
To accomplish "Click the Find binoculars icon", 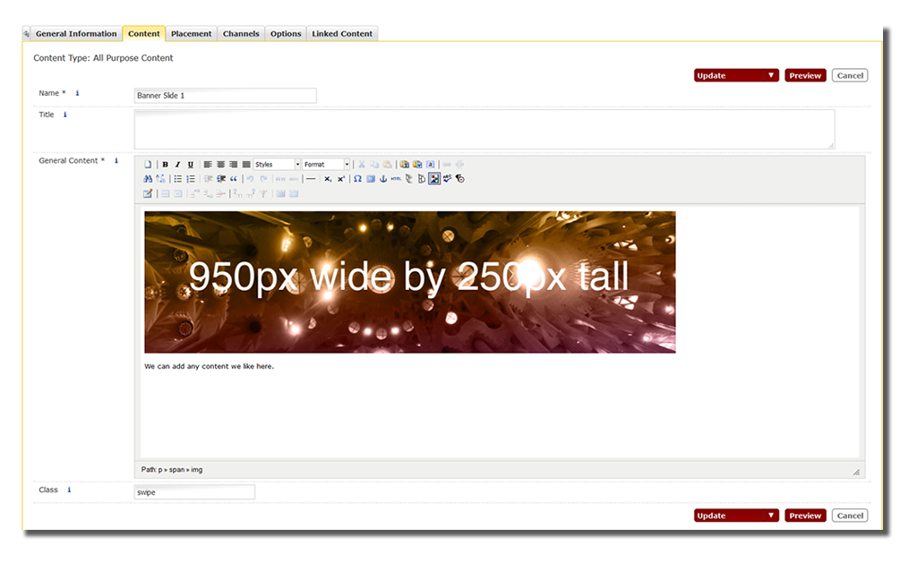I will click(148, 179).
